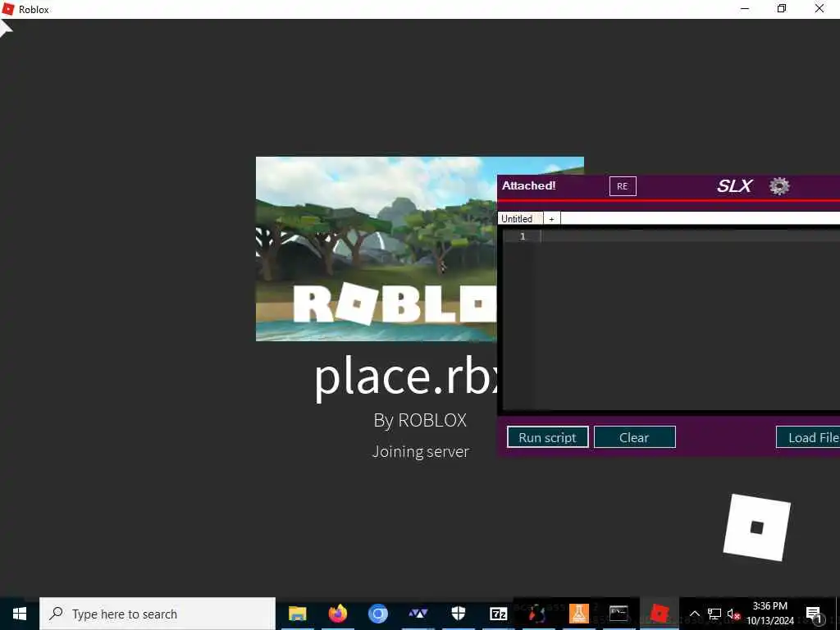Open the SLX settings gear
The height and width of the screenshot is (630, 840).
tap(779, 186)
